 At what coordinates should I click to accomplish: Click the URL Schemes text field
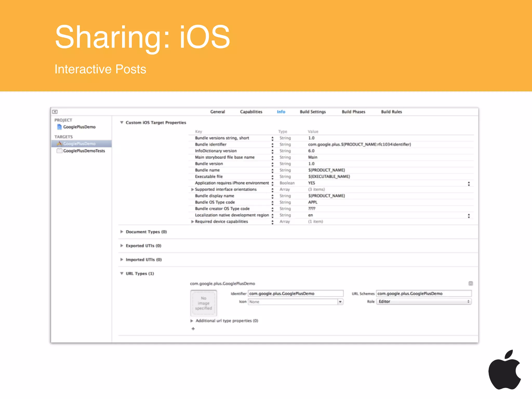(424, 294)
